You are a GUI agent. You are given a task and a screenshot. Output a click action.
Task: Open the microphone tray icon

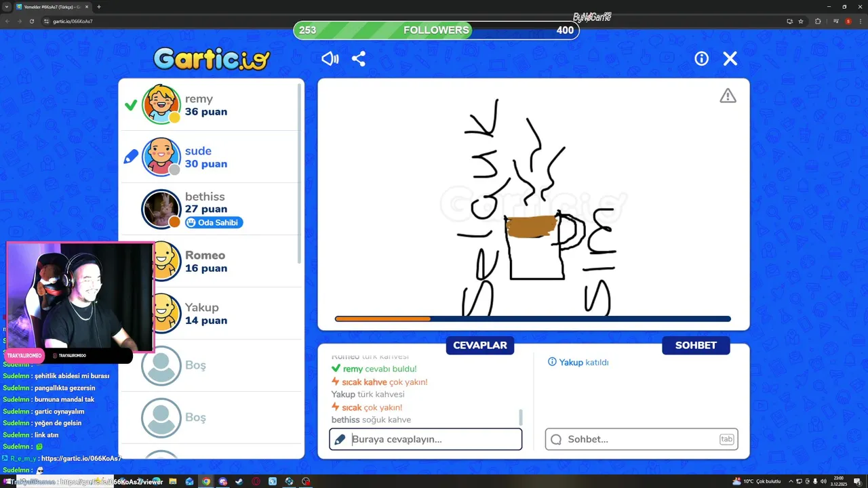815,481
